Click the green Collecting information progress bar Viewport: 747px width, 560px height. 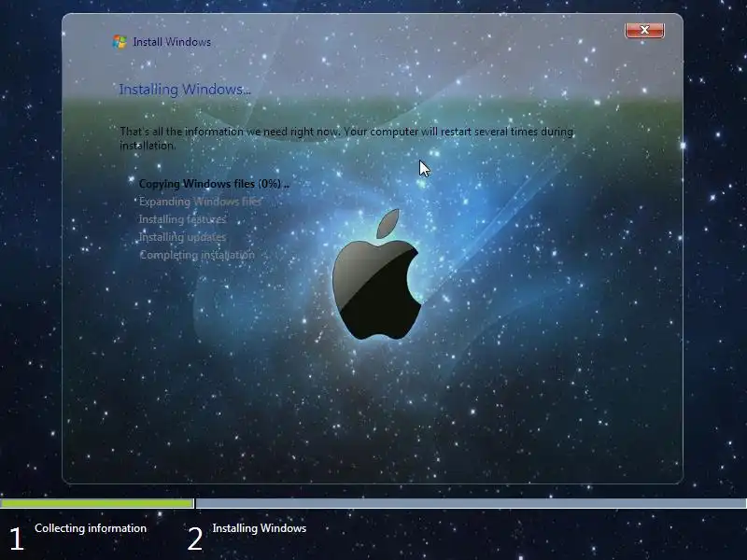(97, 503)
